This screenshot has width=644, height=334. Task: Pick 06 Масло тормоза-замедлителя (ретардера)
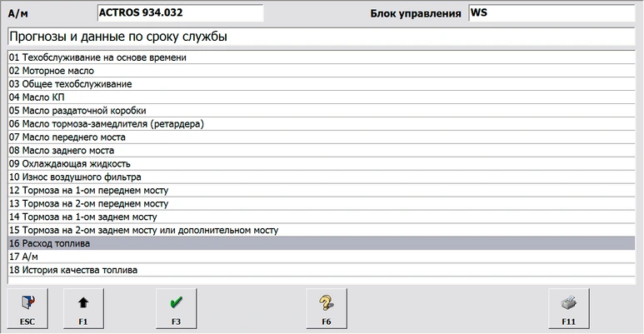pyautogui.click(x=107, y=124)
